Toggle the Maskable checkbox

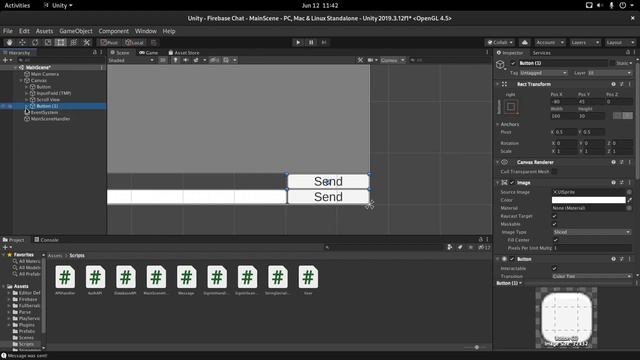(554, 224)
